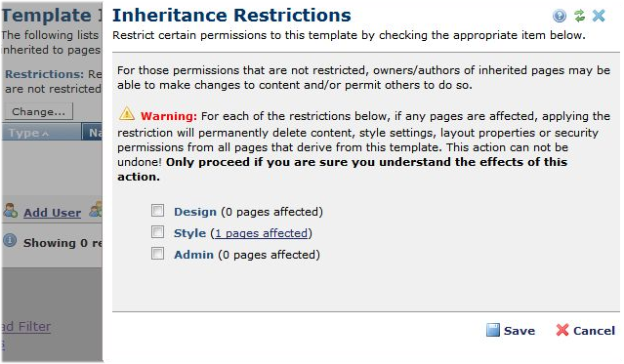Image resolution: width=624 pixels, height=364 pixels.
Task: Enable the Design restriction checkbox
Action: pos(157,211)
